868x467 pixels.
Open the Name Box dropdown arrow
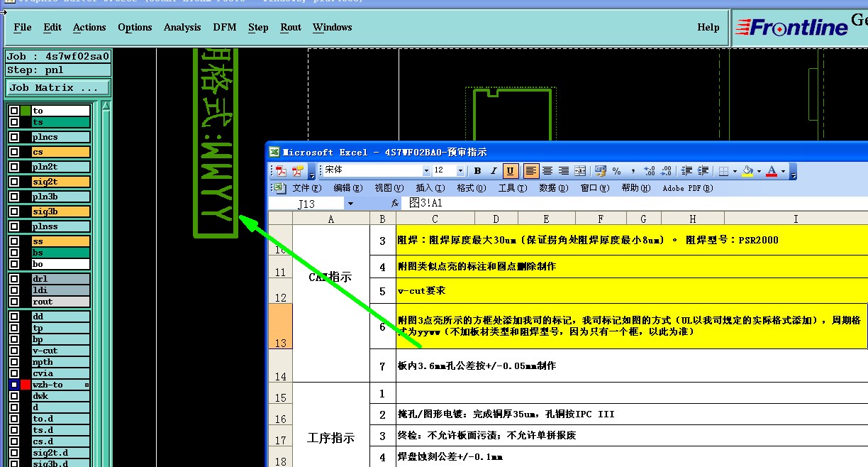coord(350,204)
